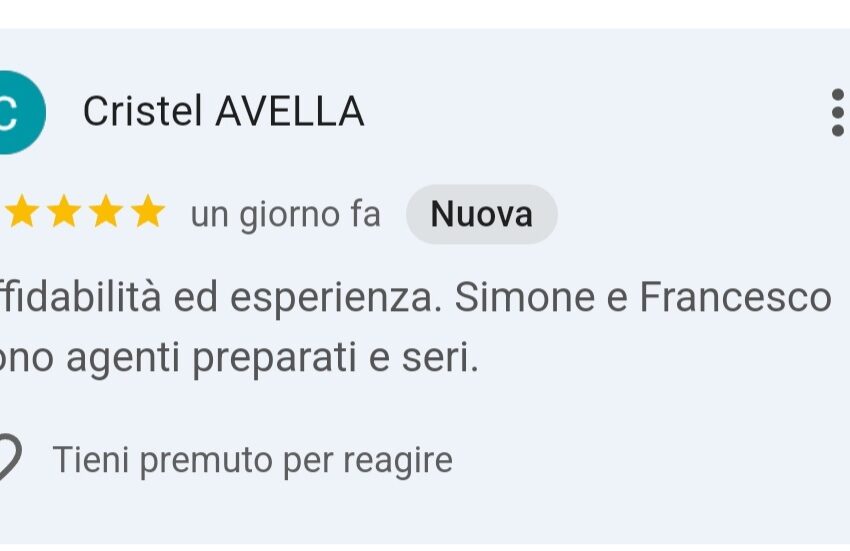Open Cristel AVELLA's reviewer profile

click(223, 111)
